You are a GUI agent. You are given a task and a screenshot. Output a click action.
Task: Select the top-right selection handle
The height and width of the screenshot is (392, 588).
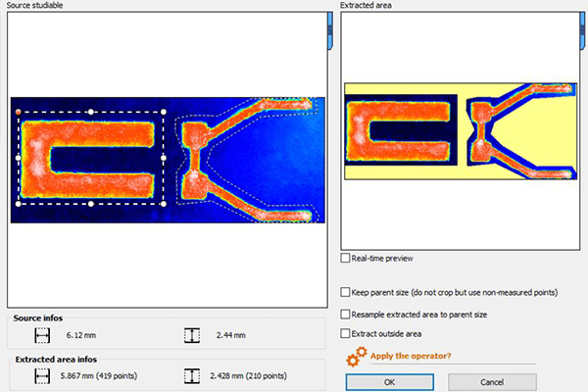[x=164, y=112]
